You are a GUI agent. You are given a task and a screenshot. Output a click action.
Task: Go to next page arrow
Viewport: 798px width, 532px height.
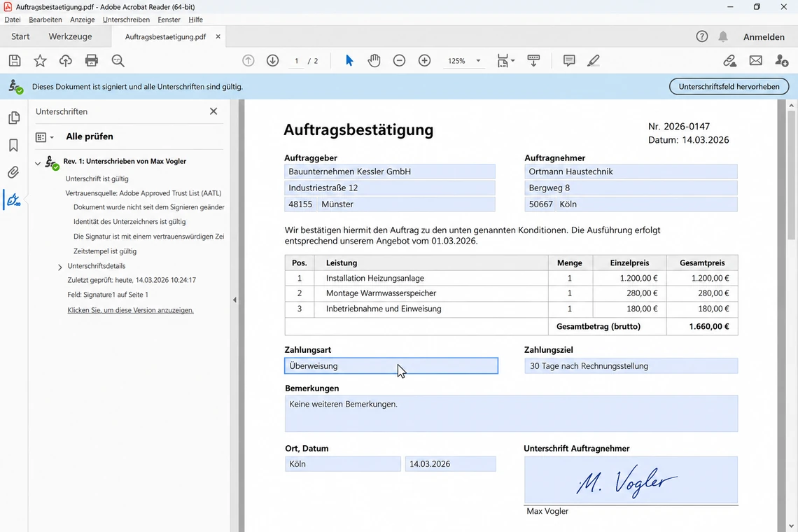[273, 61]
